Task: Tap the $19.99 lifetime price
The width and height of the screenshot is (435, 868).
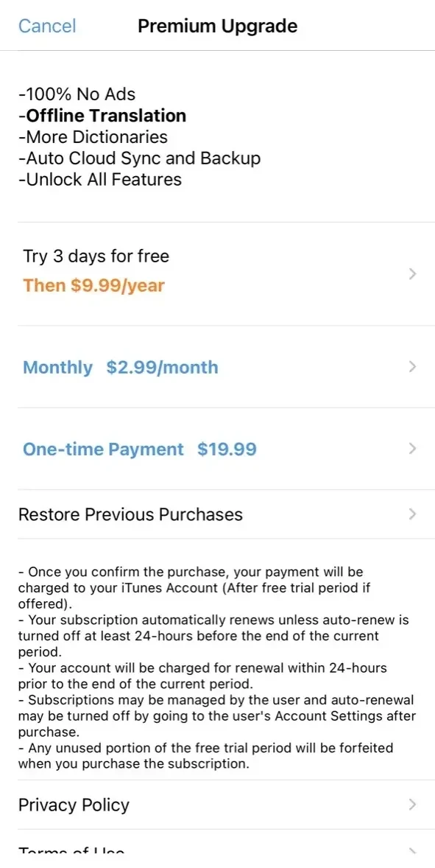Action: pos(227,449)
